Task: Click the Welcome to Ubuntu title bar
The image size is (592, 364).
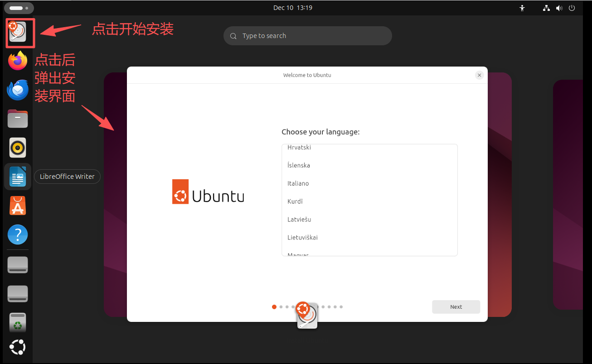Action: [x=307, y=75]
